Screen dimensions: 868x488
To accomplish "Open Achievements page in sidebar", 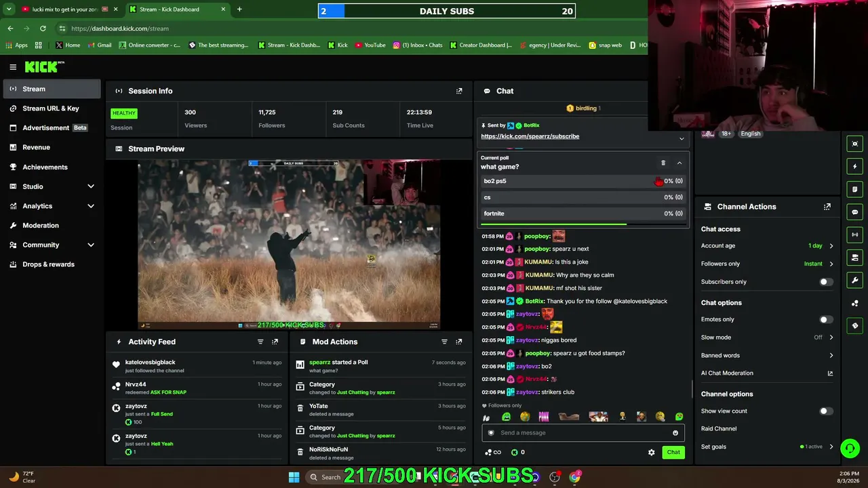I will point(51,167).
